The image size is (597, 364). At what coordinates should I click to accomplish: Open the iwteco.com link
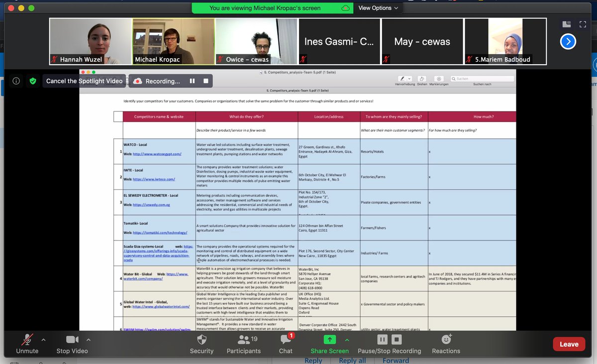pos(154,179)
